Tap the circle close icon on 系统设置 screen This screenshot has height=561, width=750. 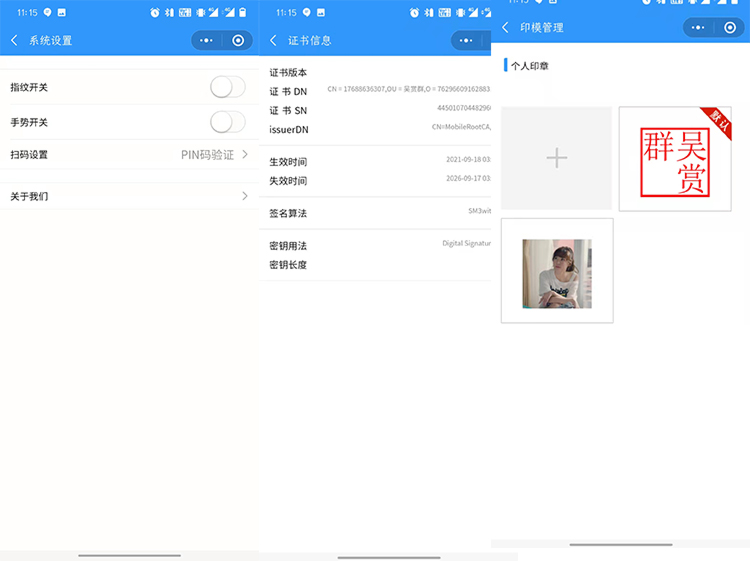(x=238, y=41)
